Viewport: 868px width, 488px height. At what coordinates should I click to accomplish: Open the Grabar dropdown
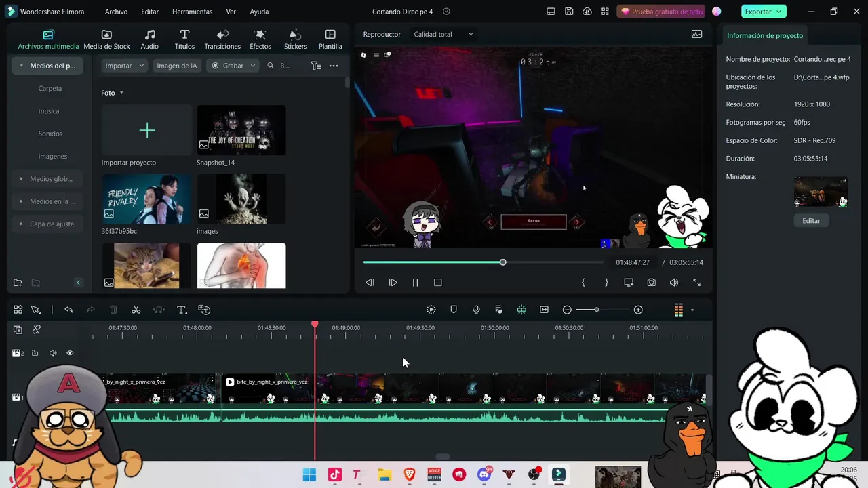click(x=233, y=66)
